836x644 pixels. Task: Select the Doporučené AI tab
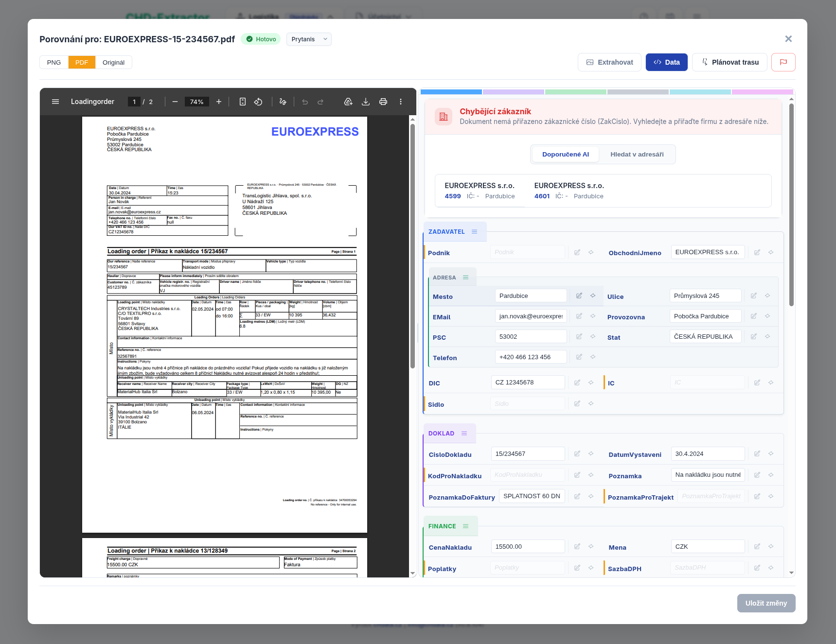pos(566,155)
